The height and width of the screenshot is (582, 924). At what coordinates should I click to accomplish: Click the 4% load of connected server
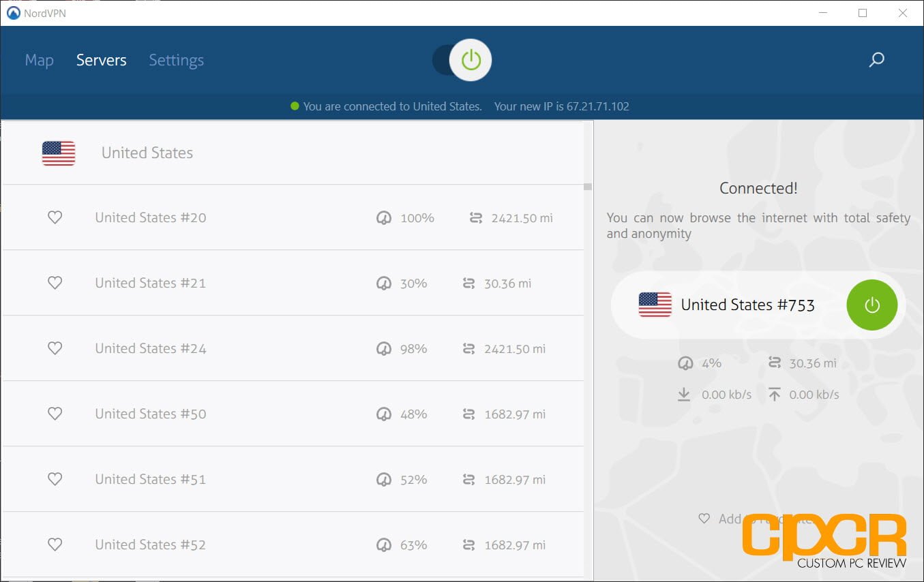711,363
